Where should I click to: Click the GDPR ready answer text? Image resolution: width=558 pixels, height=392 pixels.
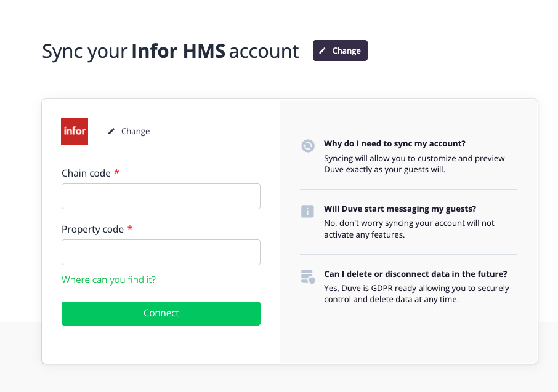pos(416,294)
